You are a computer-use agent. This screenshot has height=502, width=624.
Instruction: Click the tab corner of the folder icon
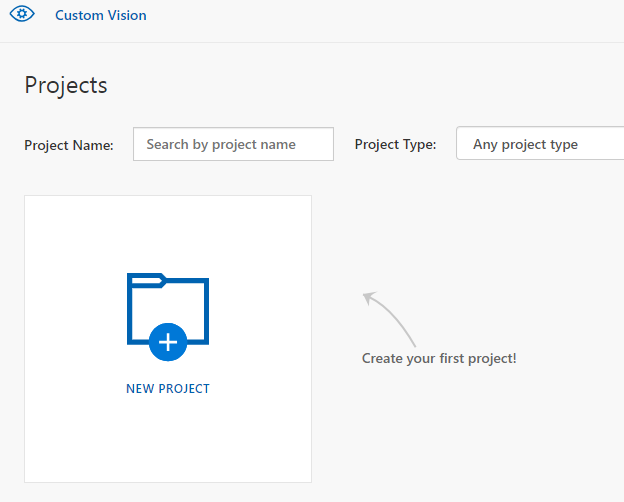pos(146,280)
